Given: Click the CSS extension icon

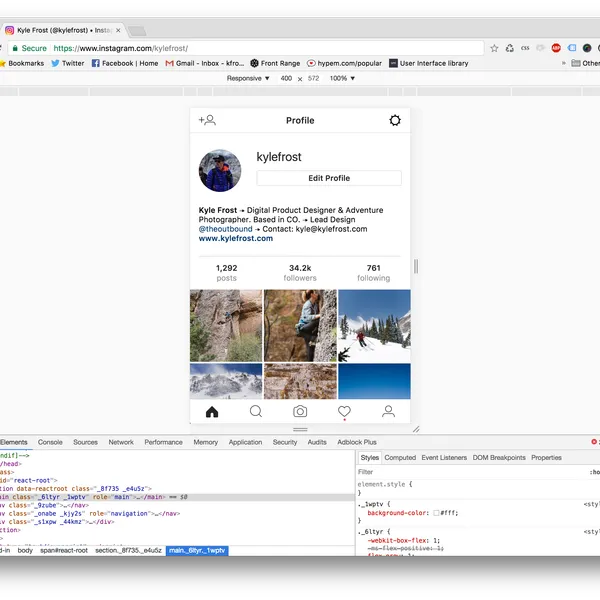Looking at the screenshot, I should coord(525,48).
